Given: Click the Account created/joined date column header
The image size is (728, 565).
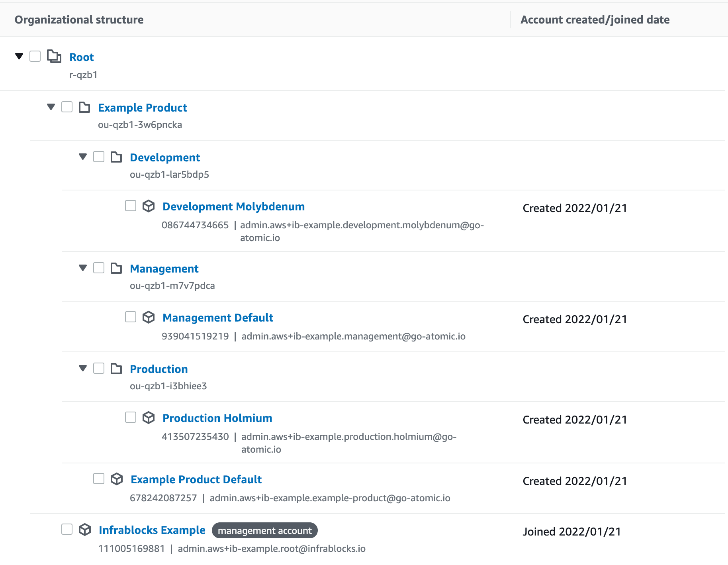Looking at the screenshot, I should click(x=595, y=20).
